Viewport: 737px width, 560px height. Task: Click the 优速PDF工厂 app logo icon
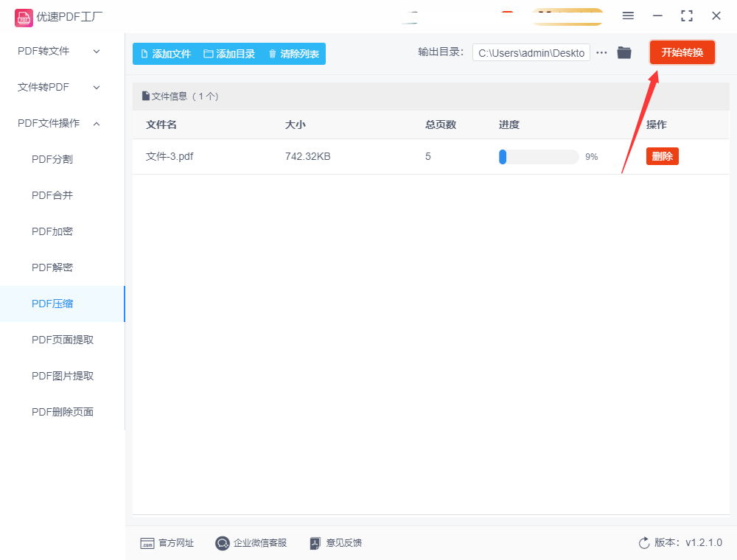(24, 18)
